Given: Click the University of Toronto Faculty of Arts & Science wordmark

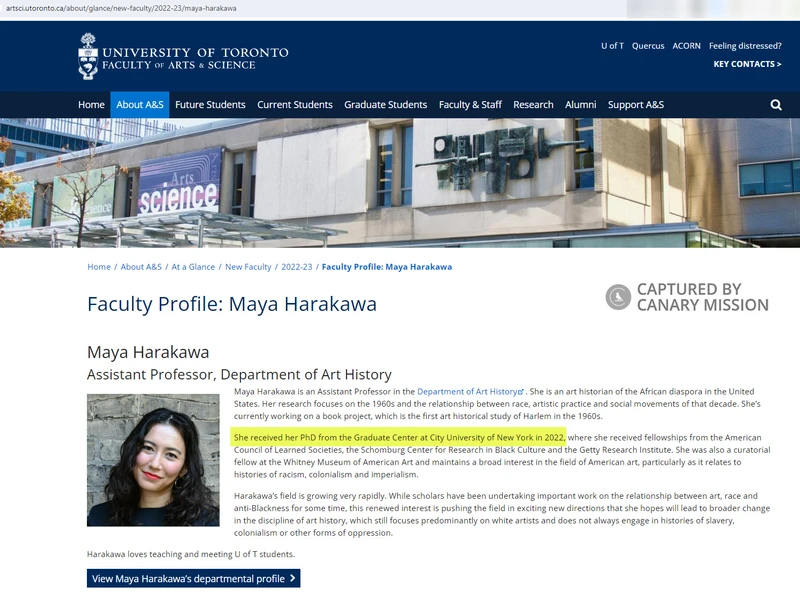Looking at the screenshot, I should (195, 58).
